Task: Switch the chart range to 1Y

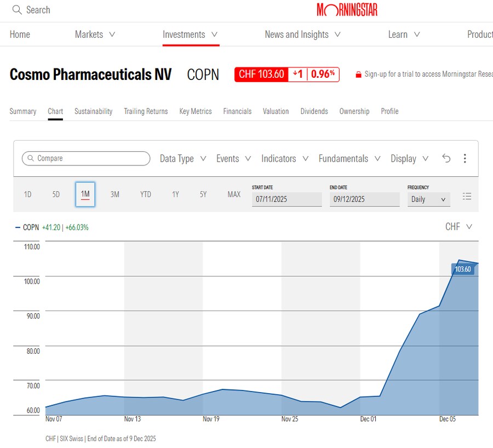Action: pyautogui.click(x=175, y=194)
